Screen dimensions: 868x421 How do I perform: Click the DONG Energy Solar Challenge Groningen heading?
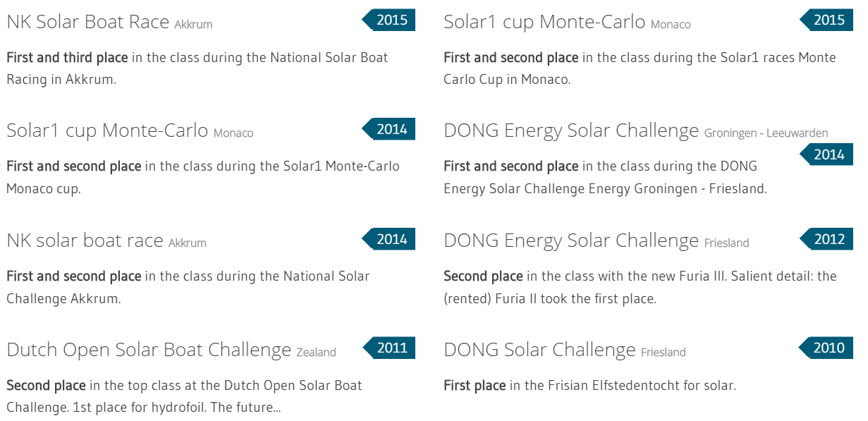coord(571,131)
